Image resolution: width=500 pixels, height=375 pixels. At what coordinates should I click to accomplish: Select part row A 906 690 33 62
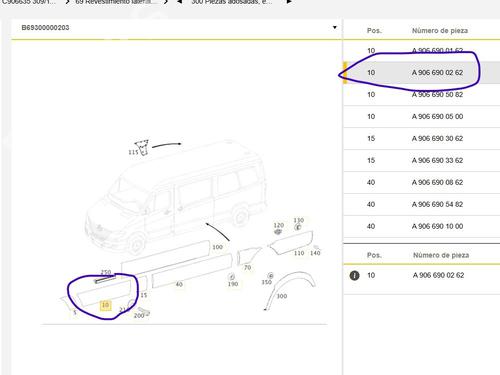pyautogui.click(x=422, y=160)
